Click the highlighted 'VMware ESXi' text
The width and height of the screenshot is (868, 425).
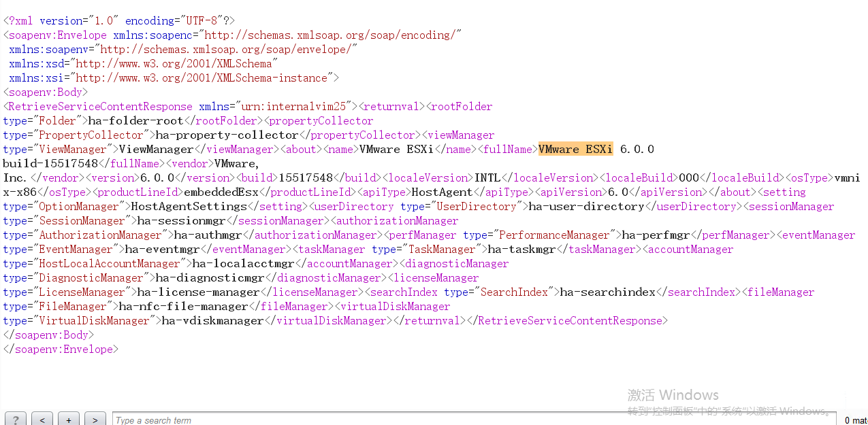pyautogui.click(x=575, y=149)
